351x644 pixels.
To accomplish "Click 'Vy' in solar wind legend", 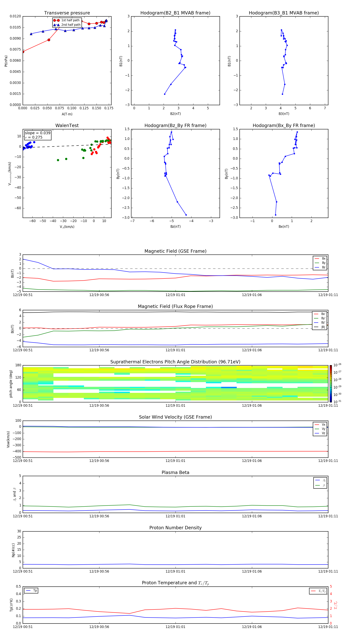I will click(320, 429).
